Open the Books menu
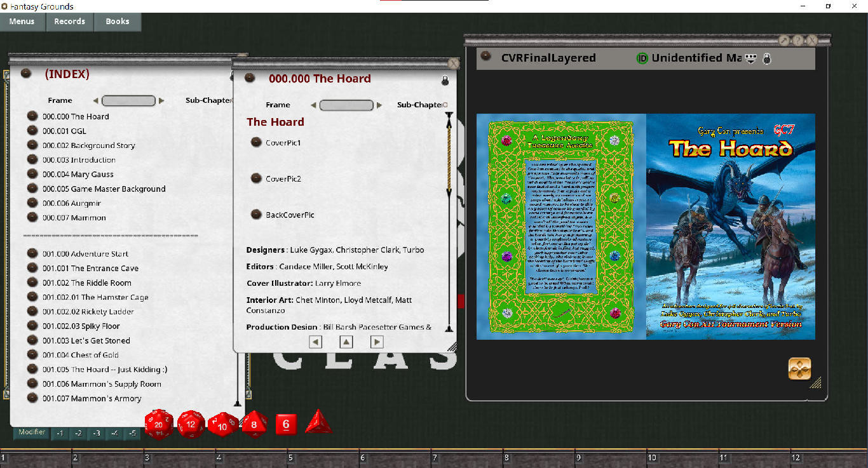 click(x=118, y=21)
